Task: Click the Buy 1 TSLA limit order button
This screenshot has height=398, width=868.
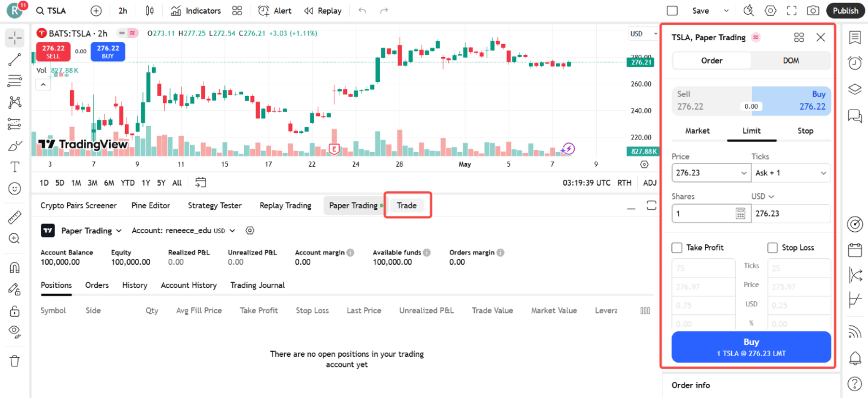Action: click(751, 347)
